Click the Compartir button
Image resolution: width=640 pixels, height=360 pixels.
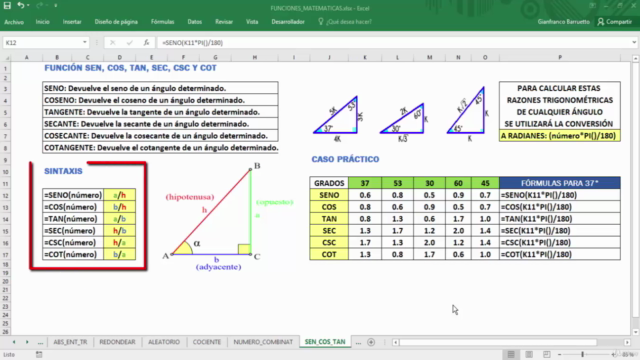[615, 22]
